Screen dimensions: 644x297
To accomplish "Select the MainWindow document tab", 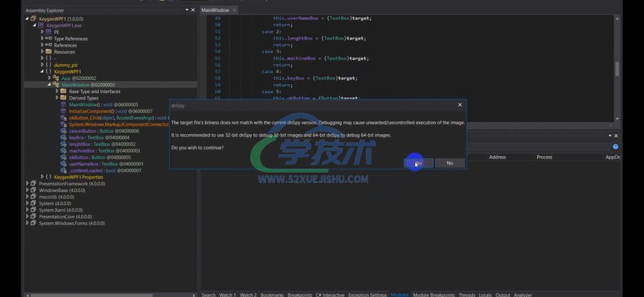I will (214, 10).
